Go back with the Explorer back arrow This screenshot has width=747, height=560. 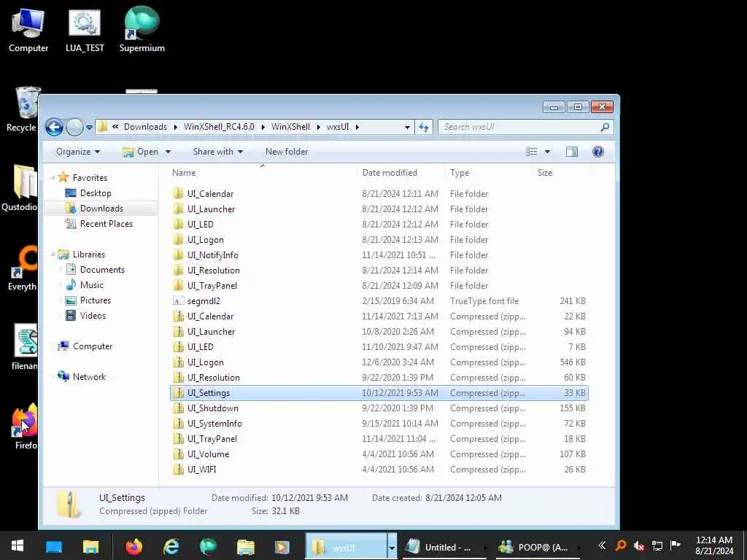54,127
